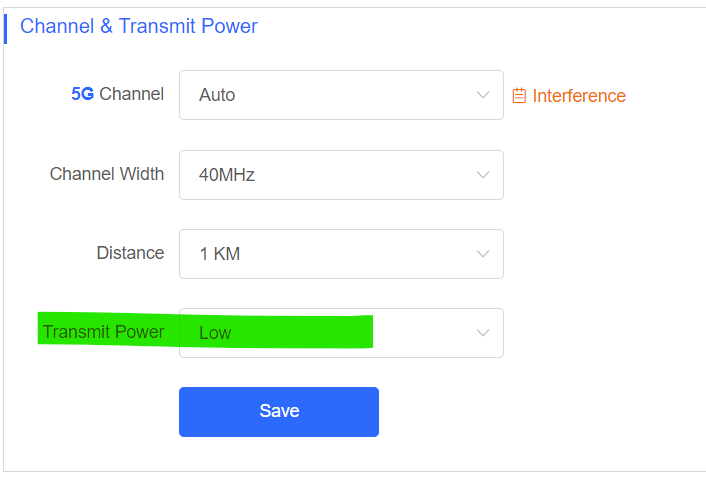
Task: Click the bold 5G text
Action: [x=82, y=94]
